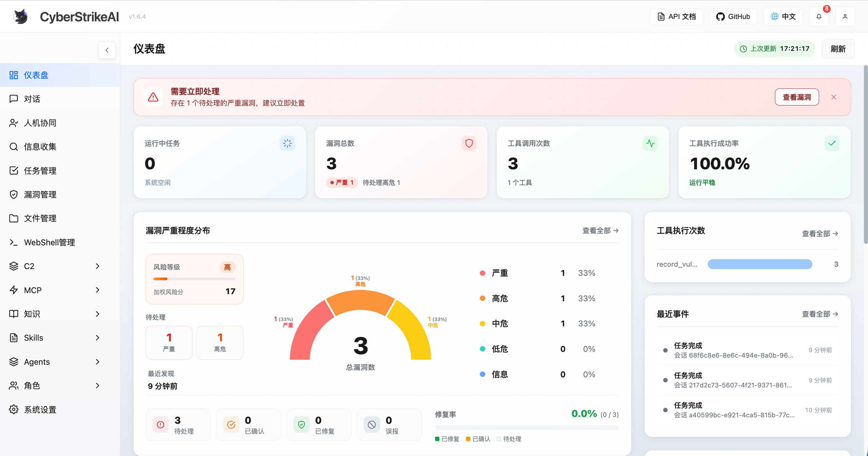Click the 低危 row in severity legend
This screenshot has height=456, width=868.
point(537,349)
